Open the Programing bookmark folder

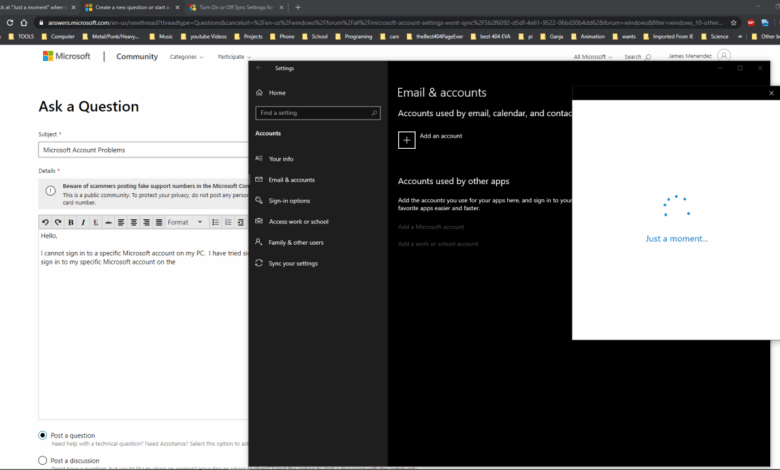coord(354,36)
